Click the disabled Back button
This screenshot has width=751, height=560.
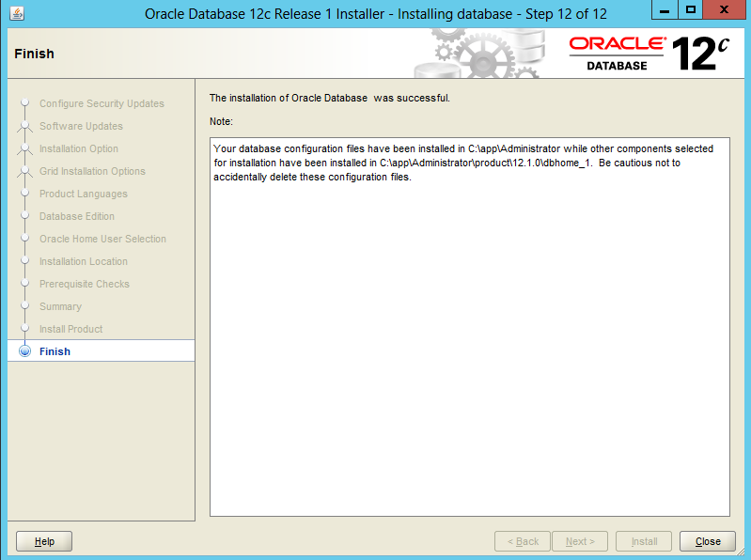522,541
